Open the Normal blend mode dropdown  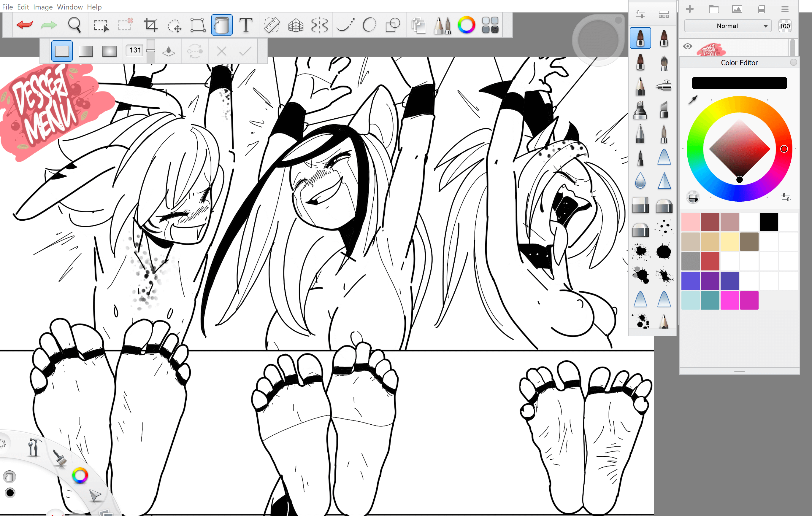point(728,26)
